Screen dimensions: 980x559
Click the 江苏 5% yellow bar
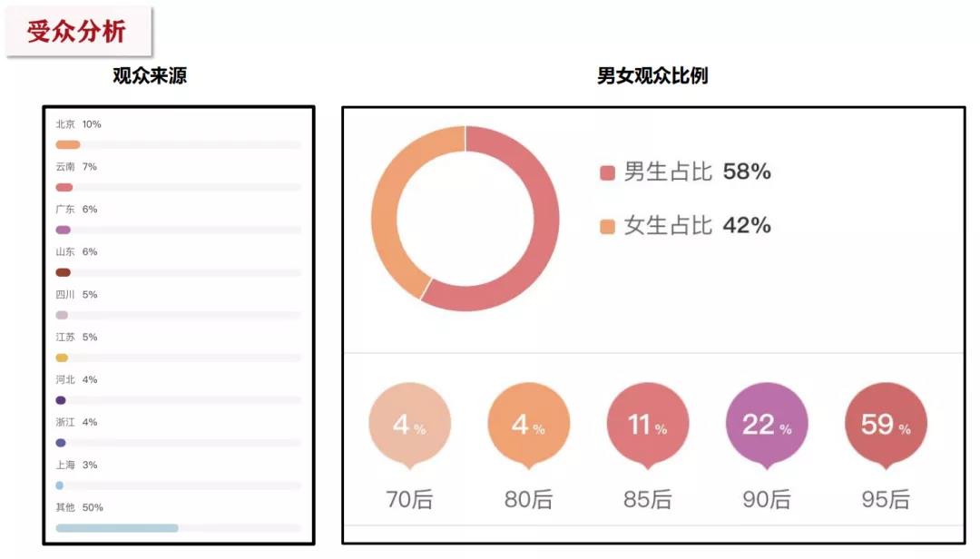point(62,358)
